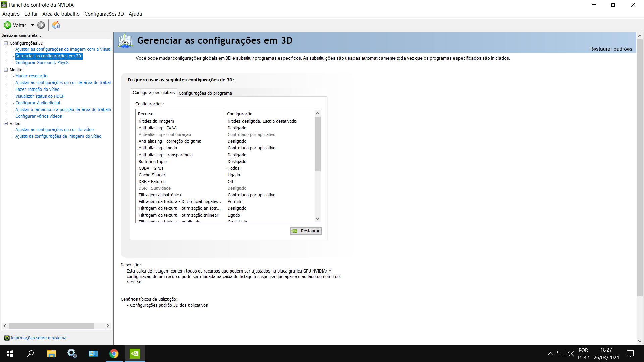Click the forward navigation arrow icon
The height and width of the screenshot is (362, 644).
[41, 25]
